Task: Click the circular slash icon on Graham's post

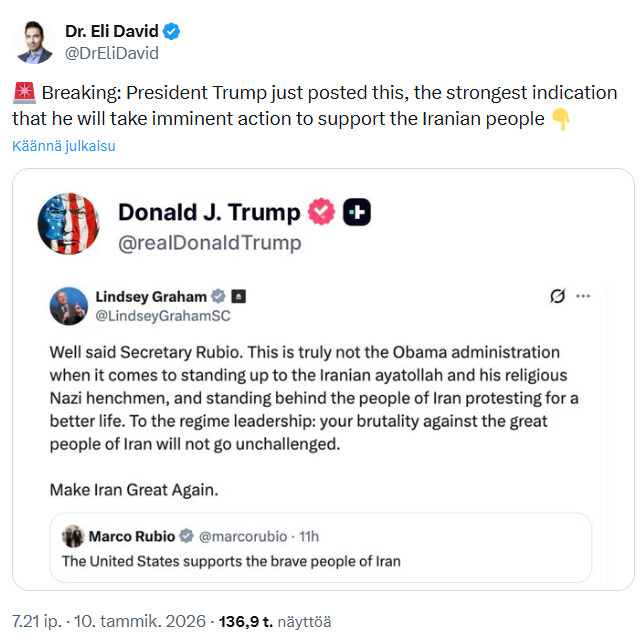Action: pos(559,296)
